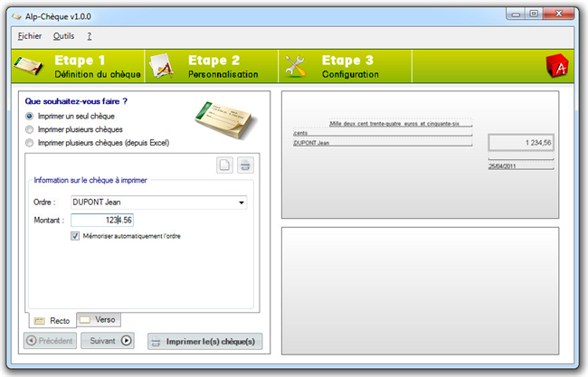Click the small printer icon
The image size is (588, 377).
[x=245, y=165]
